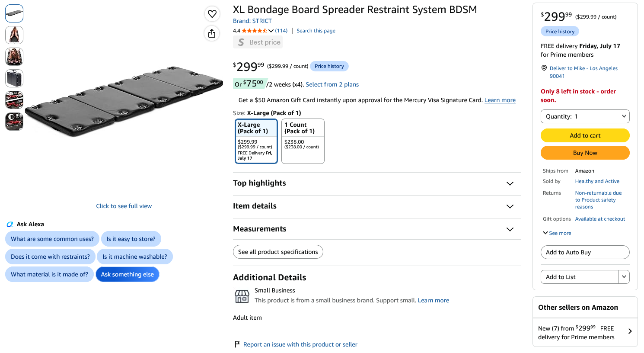Click the report flag icon

237,344
